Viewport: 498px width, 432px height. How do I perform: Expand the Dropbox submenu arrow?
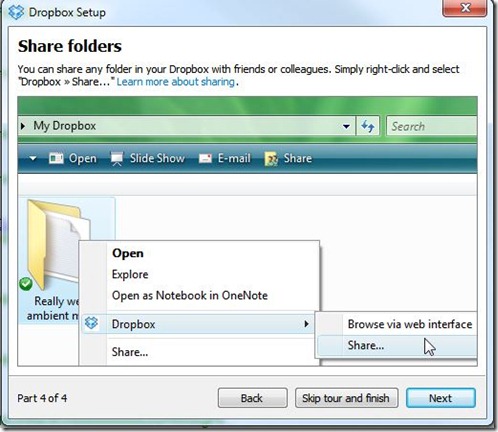tap(306, 324)
